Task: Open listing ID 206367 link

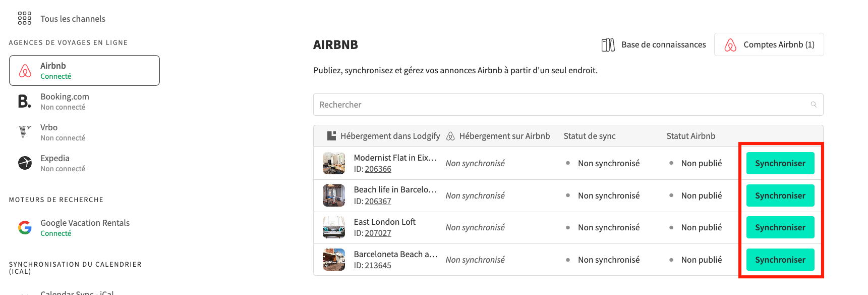Action: click(378, 201)
